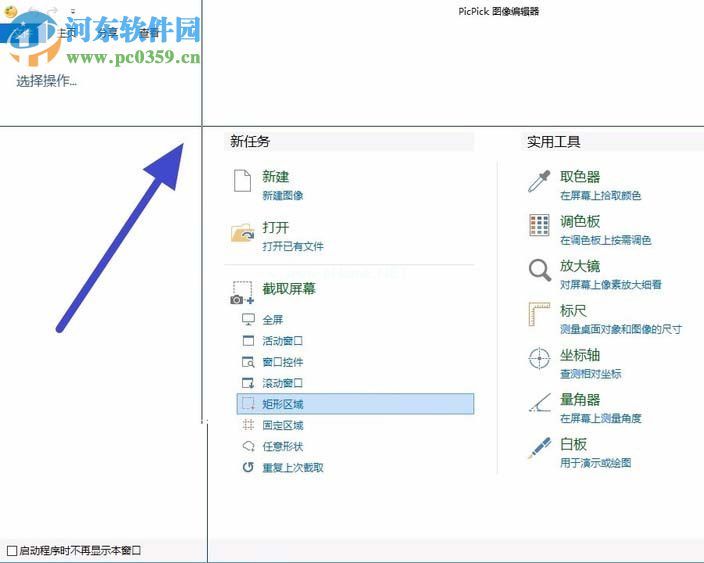The width and height of the screenshot is (704, 563).
Task: Choose 活动窗口 active window capture
Action: (x=273, y=341)
